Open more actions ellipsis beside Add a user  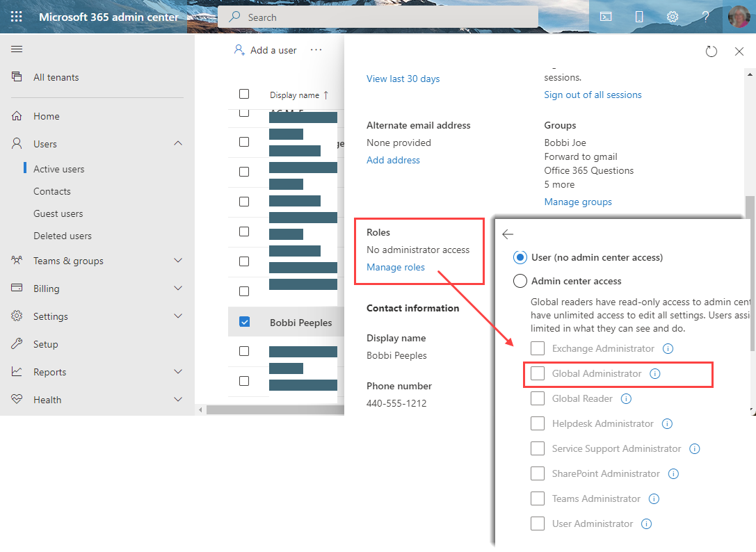(316, 49)
